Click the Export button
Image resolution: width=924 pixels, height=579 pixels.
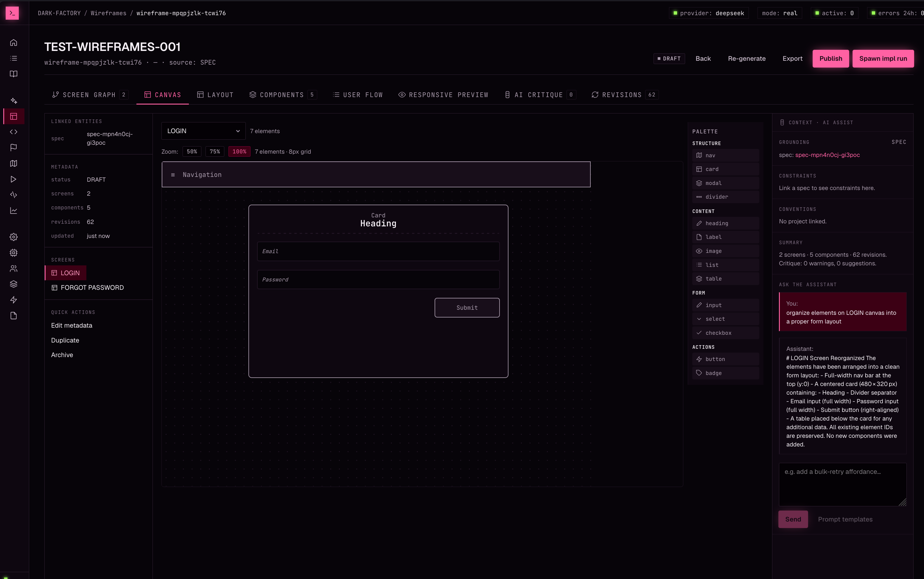(792, 59)
